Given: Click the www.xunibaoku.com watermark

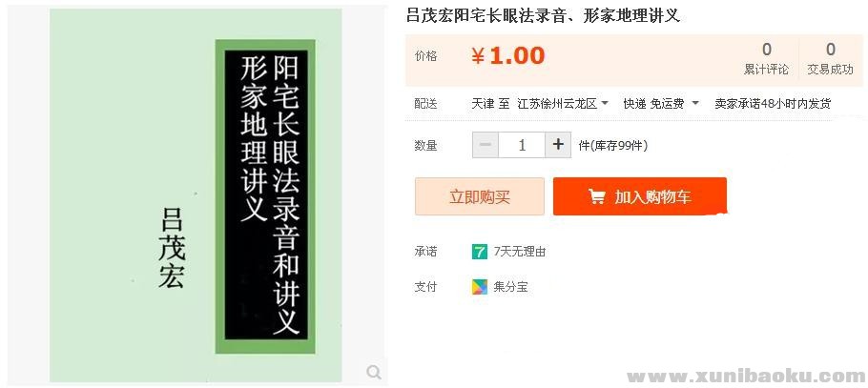Looking at the screenshot, I should (746, 377).
